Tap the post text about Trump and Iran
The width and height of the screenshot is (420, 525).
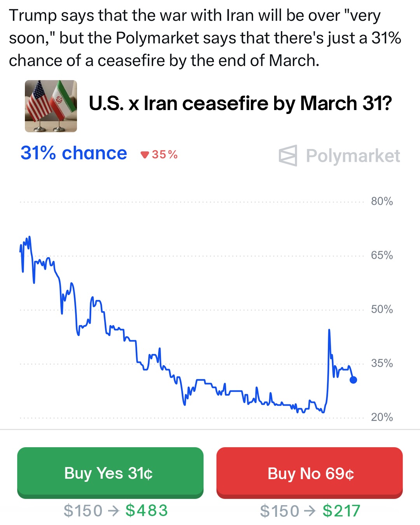(x=205, y=38)
